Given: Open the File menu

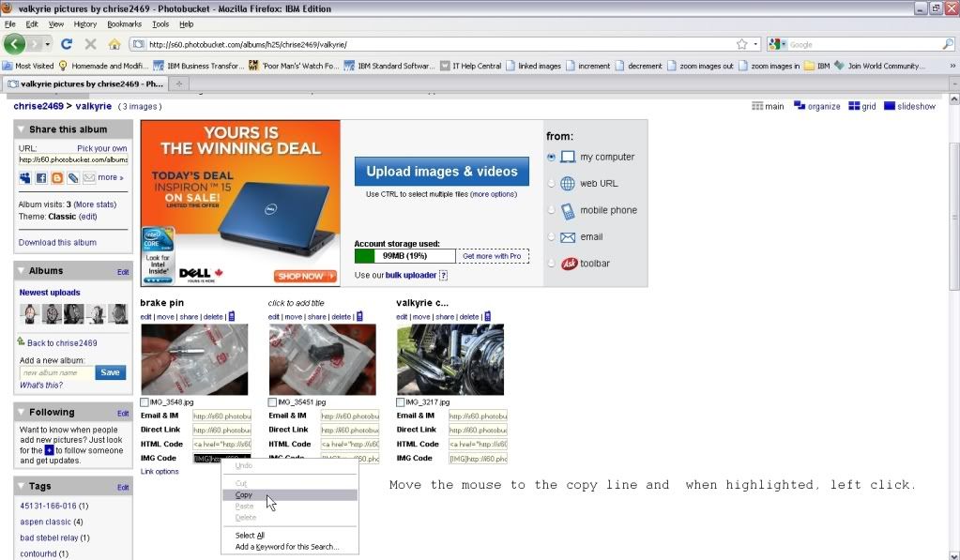Looking at the screenshot, I should [x=9, y=24].
